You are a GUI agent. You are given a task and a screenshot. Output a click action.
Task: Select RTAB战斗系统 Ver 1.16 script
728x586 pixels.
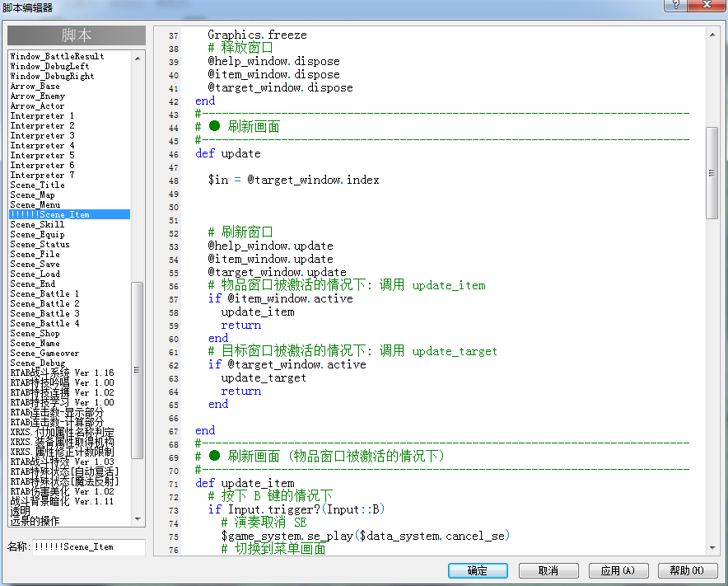tap(63, 373)
